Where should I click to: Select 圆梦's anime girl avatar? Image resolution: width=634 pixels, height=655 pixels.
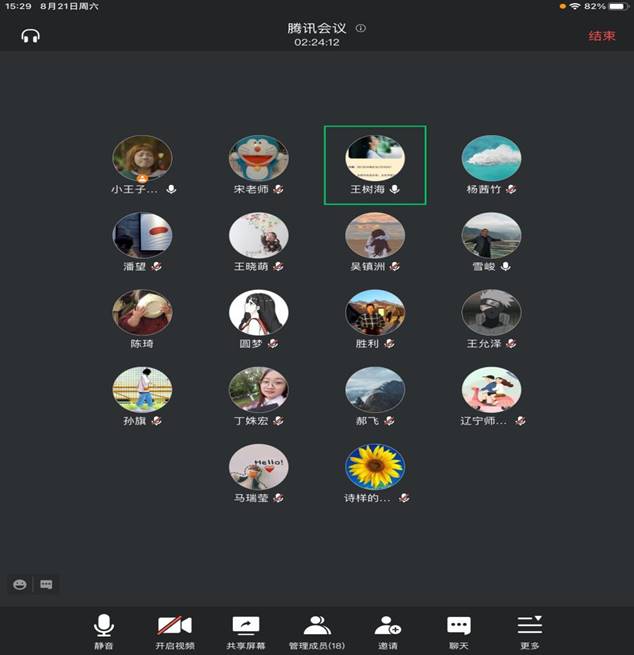(259, 313)
